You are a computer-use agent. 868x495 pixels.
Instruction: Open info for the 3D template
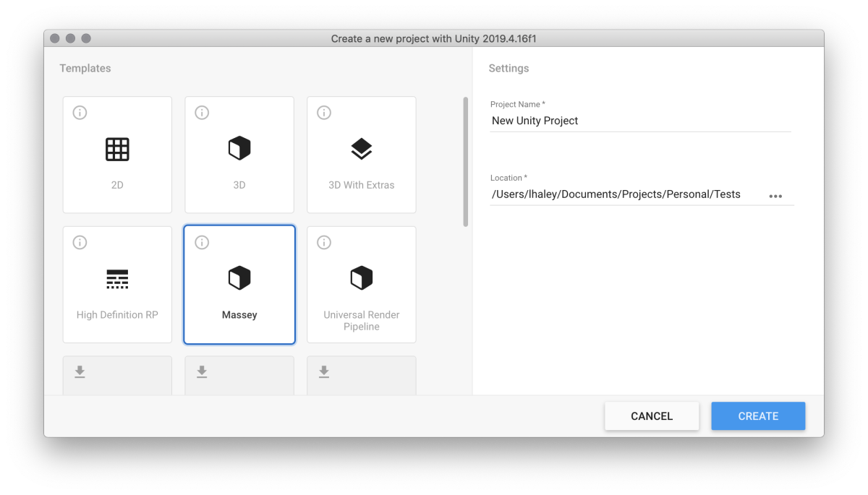click(x=203, y=113)
